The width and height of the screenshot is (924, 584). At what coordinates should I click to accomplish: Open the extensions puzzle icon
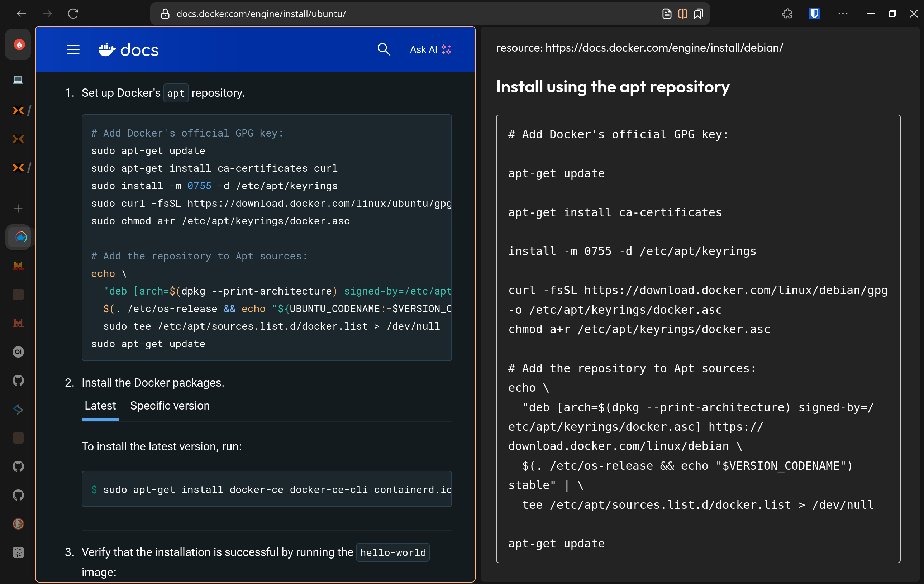(787, 14)
